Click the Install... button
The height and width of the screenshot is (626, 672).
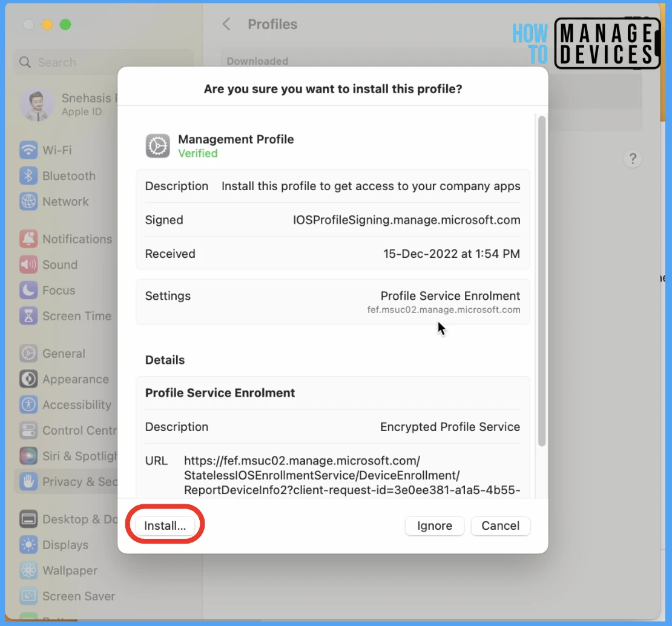[165, 526]
